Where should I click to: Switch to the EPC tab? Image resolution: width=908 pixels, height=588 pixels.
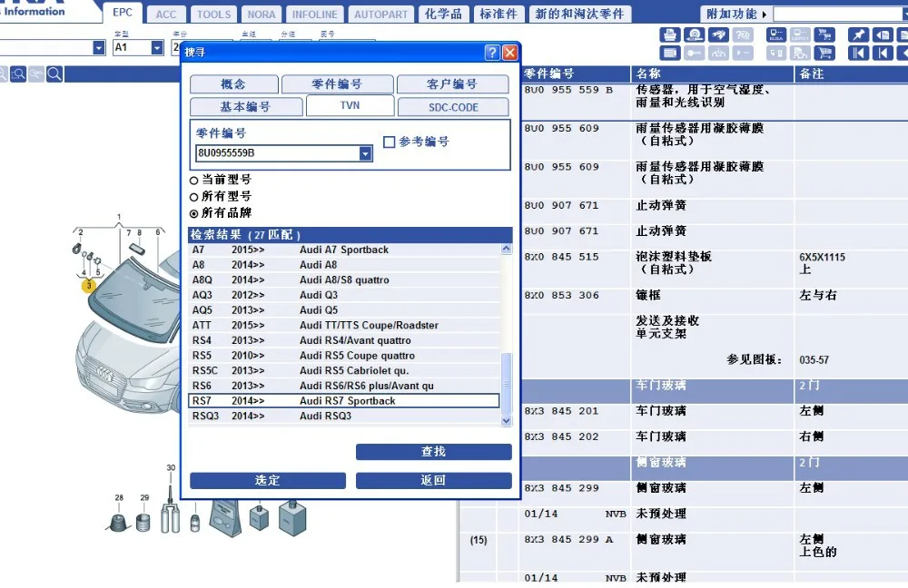point(123,12)
